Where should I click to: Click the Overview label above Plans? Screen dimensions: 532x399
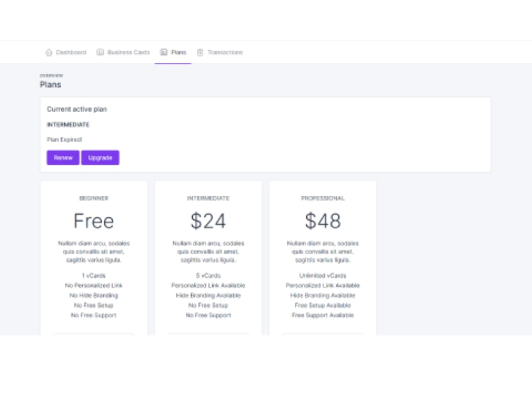(51, 76)
